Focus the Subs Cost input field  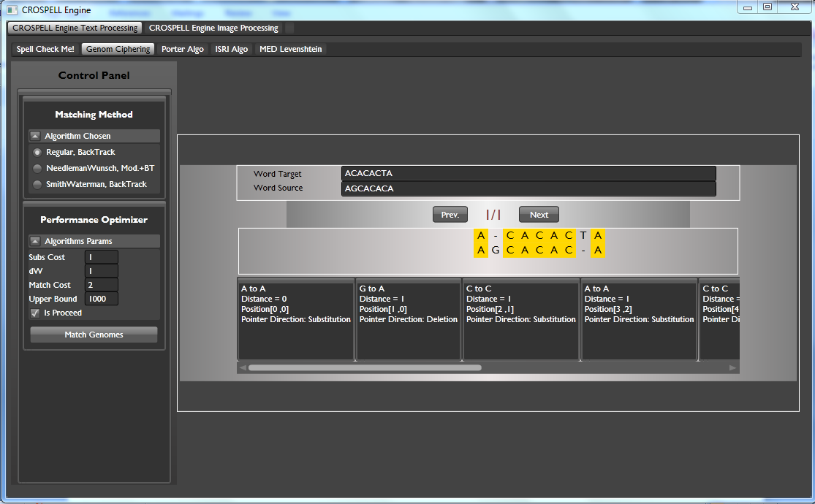(101, 257)
